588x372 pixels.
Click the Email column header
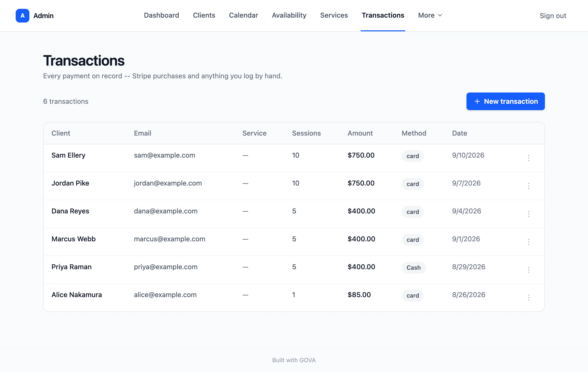143,133
